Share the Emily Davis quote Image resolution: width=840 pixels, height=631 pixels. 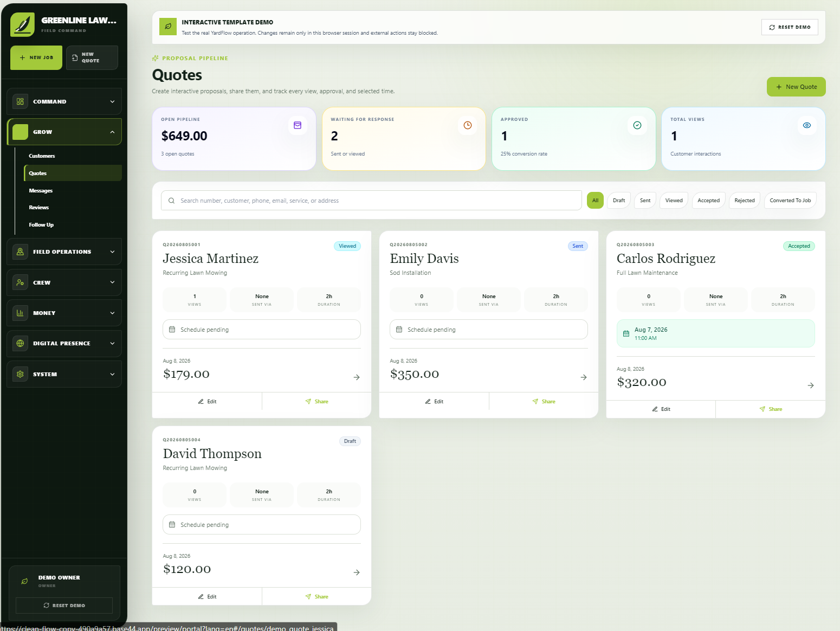coord(544,402)
